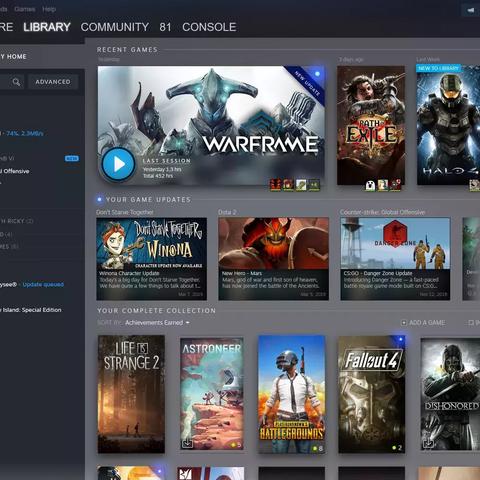The image size is (480, 480).
Task: Click the plus icon beside ADD A GAME
Action: [x=404, y=323]
